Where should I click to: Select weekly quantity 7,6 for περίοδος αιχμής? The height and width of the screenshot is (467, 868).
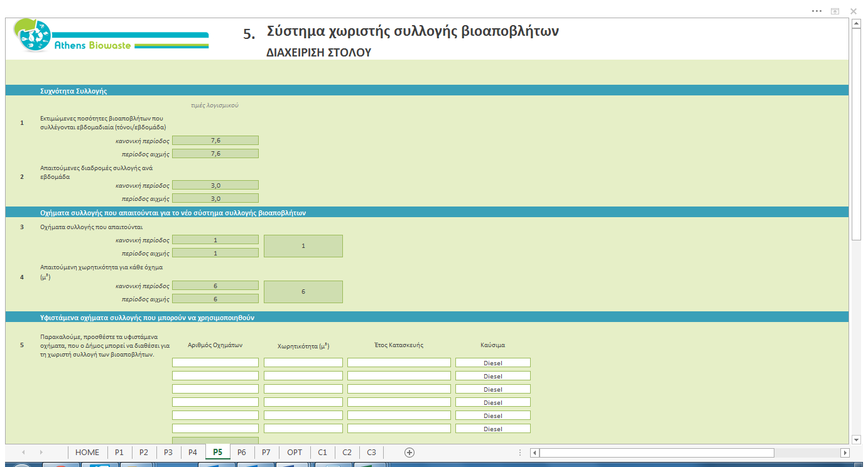[x=215, y=154]
